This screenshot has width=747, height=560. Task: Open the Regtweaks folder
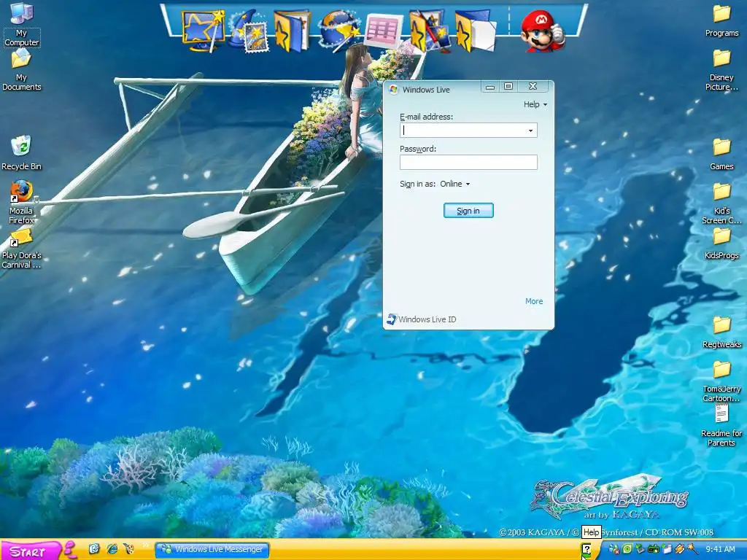[x=721, y=332]
